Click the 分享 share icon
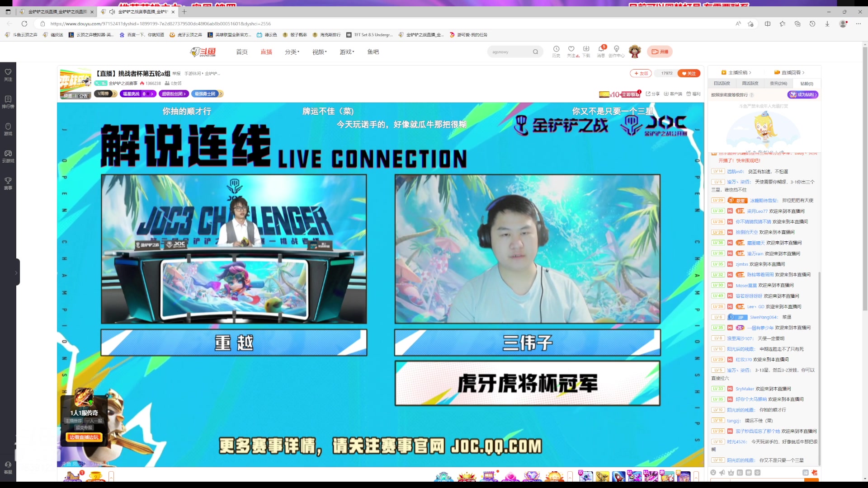Image resolution: width=868 pixels, height=488 pixels. (652, 94)
